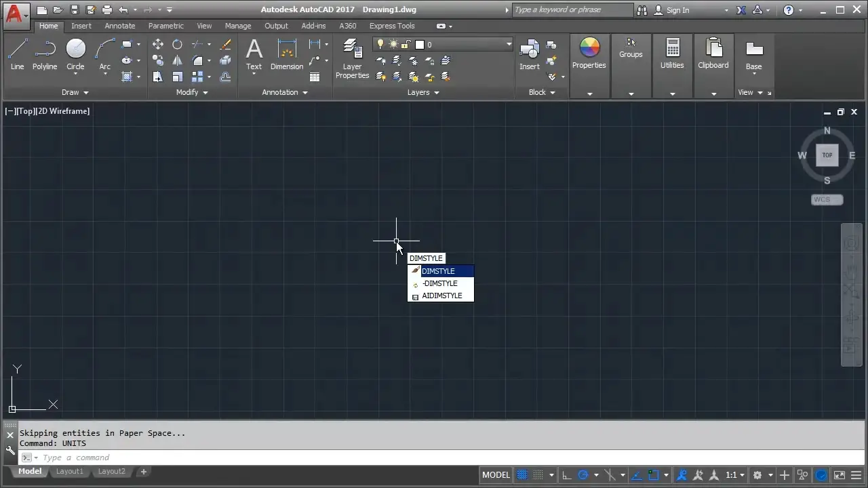The width and height of the screenshot is (868, 488).
Task: Toggle hardware acceleration circle icon
Action: point(821,475)
